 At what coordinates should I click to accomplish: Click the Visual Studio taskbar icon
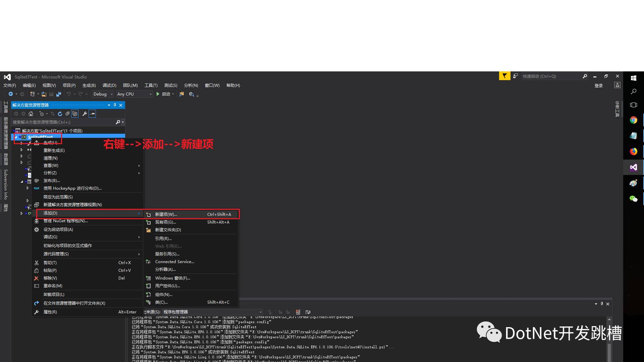click(633, 167)
